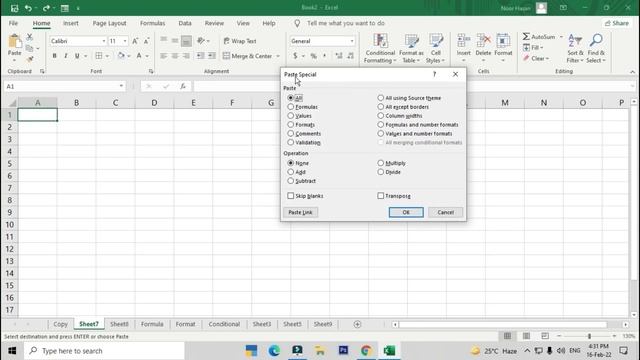The width and height of the screenshot is (640, 360).
Task: Click the Share button
Action: [617, 23]
